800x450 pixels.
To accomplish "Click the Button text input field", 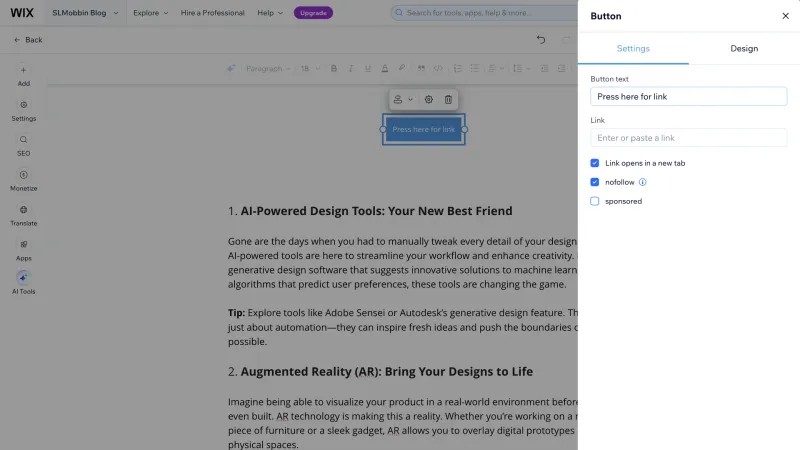I will pyautogui.click(x=688, y=96).
